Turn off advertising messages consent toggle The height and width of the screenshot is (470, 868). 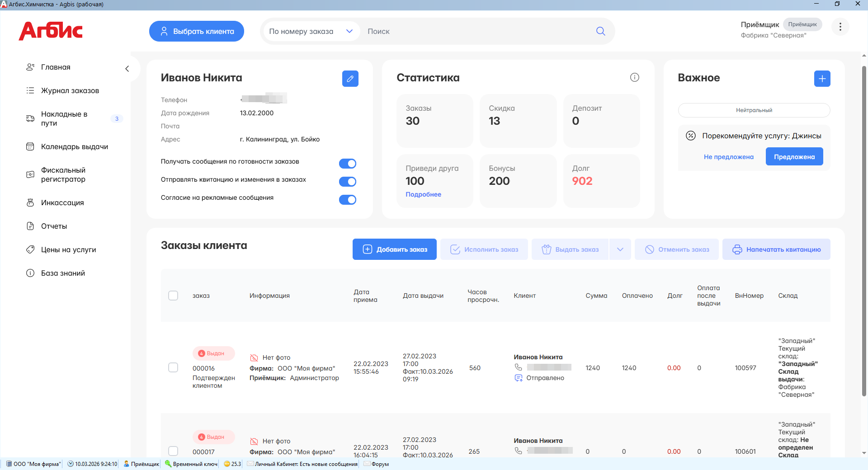point(347,200)
